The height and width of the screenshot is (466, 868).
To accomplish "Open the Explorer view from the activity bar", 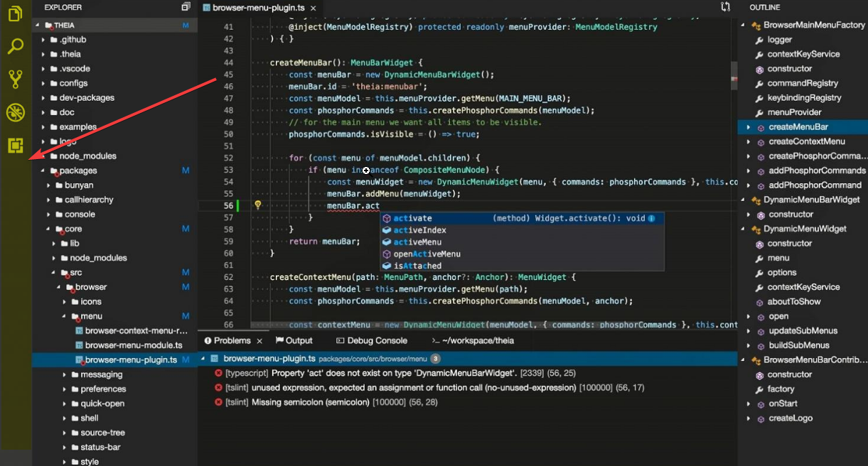I will (x=15, y=14).
